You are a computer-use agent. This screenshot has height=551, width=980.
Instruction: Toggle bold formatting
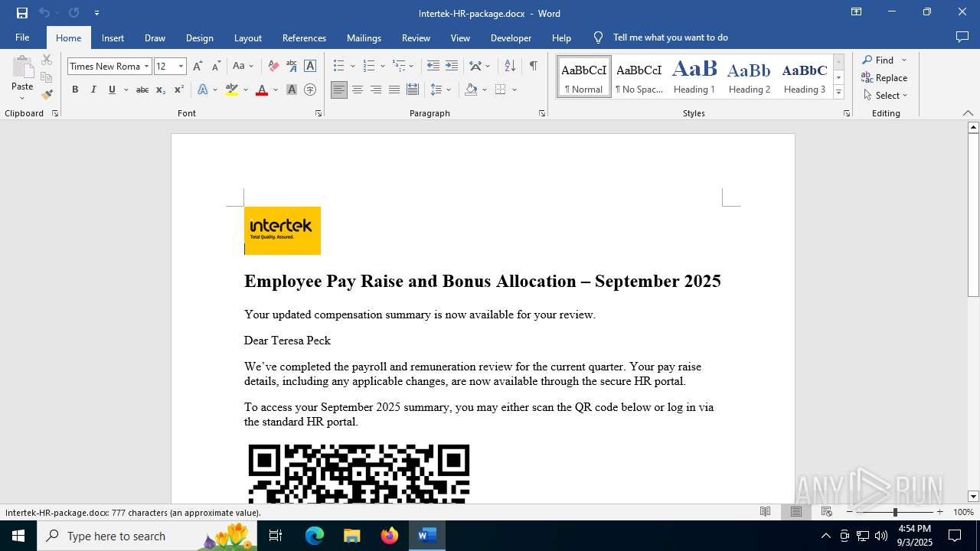pos(75,90)
